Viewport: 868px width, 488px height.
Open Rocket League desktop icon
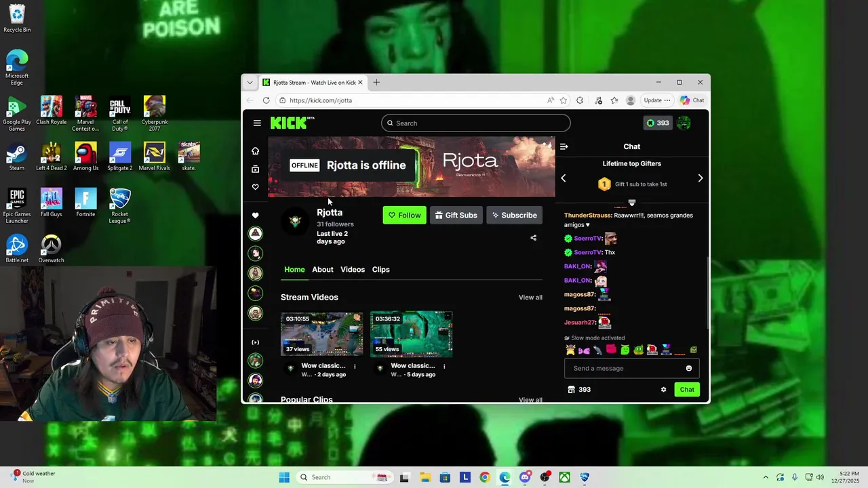click(x=120, y=206)
